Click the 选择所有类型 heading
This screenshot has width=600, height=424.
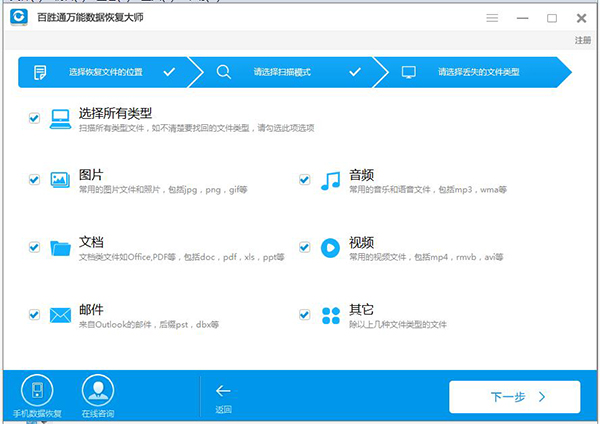click(115, 113)
